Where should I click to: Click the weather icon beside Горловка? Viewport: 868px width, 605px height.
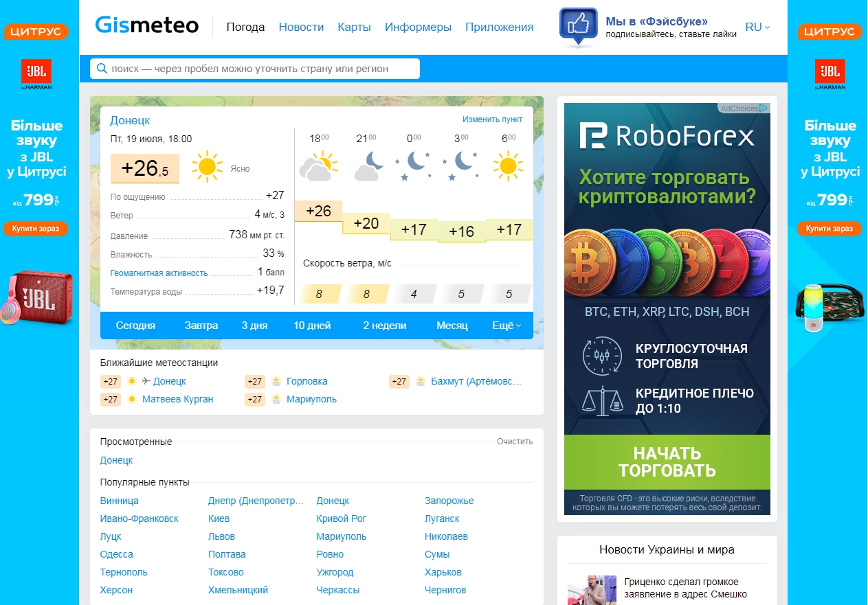pos(276,381)
